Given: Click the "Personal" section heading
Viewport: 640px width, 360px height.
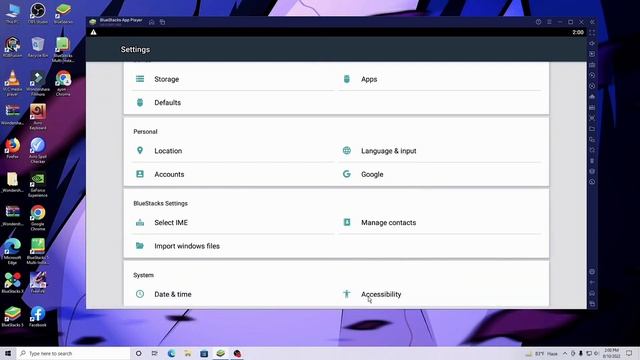Looking at the screenshot, I should [145, 131].
